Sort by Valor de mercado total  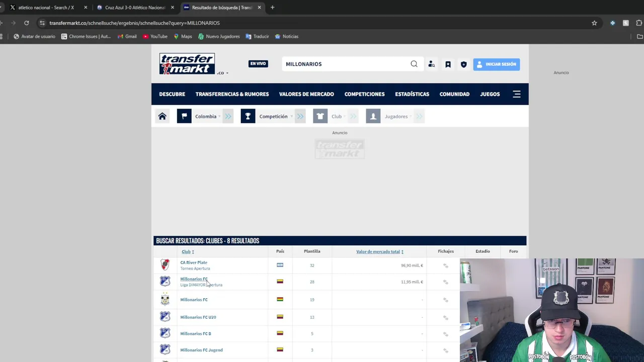[x=380, y=251]
